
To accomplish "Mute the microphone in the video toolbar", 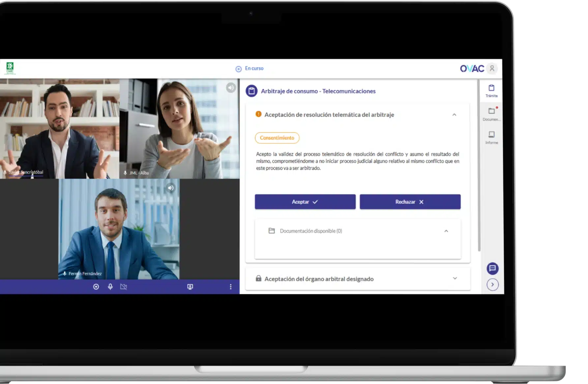I will [110, 287].
